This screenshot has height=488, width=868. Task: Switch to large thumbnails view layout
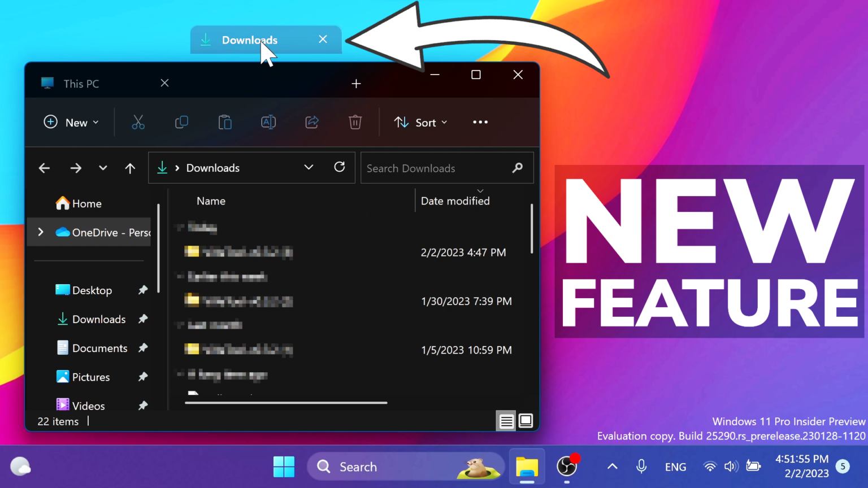point(525,421)
